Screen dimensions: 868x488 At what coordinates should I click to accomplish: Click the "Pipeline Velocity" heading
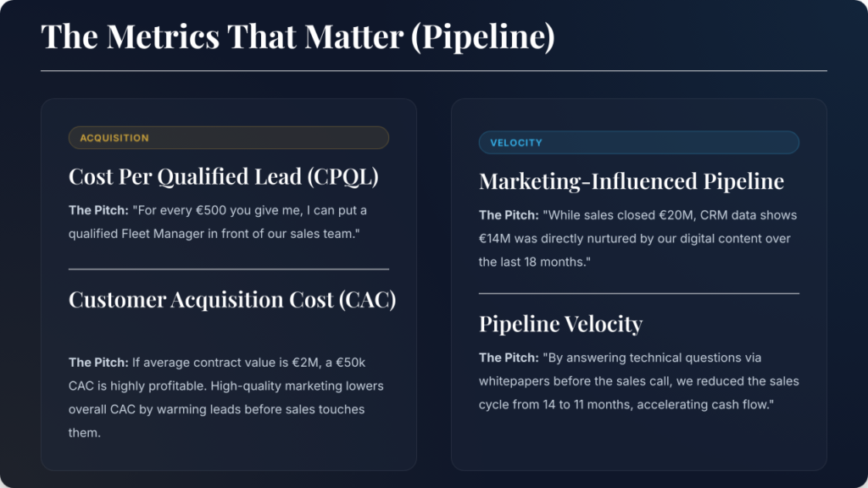[x=560, y=324]
